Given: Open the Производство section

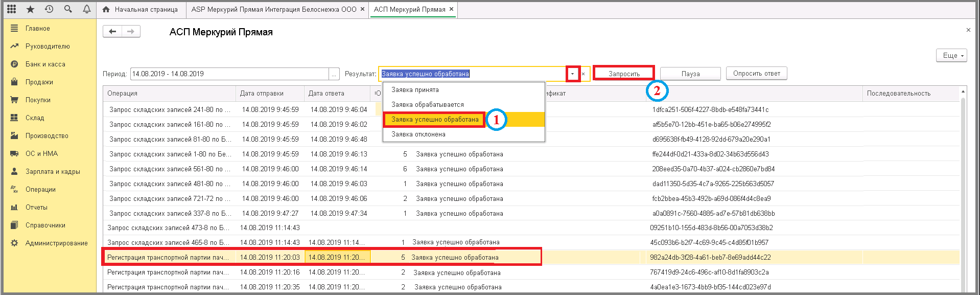Looking at the screenshot, I should point(47,136).
